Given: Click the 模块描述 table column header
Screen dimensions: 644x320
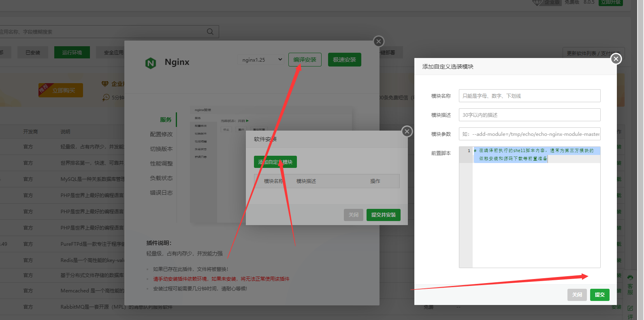Looking at the screenshot, I should coord(306,181).
